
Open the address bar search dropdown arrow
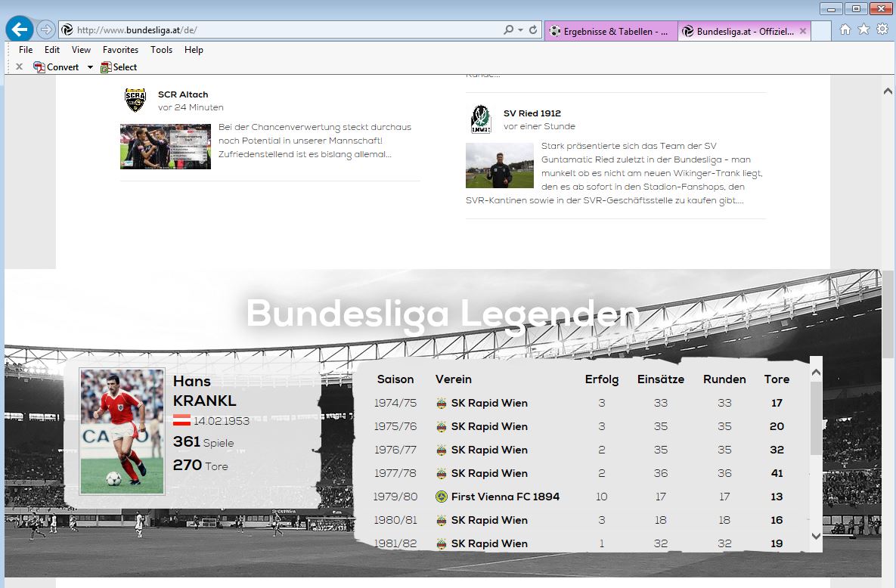520,29
